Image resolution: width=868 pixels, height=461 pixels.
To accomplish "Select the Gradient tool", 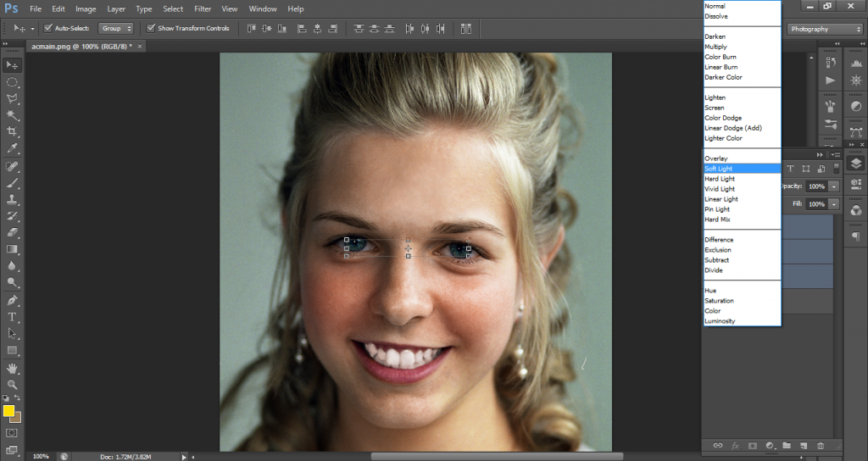I will point(12,249).
